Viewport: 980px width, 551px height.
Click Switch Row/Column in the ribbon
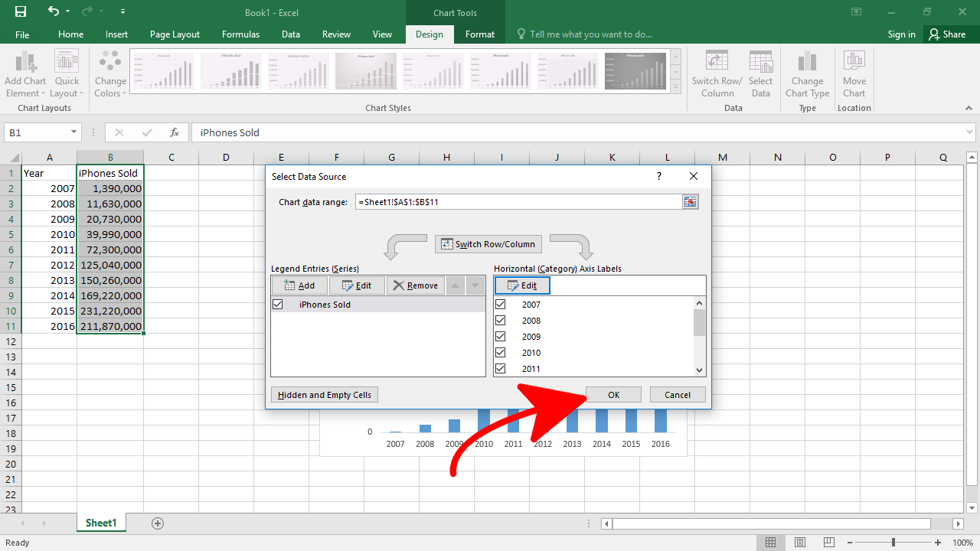coord(717,74)
